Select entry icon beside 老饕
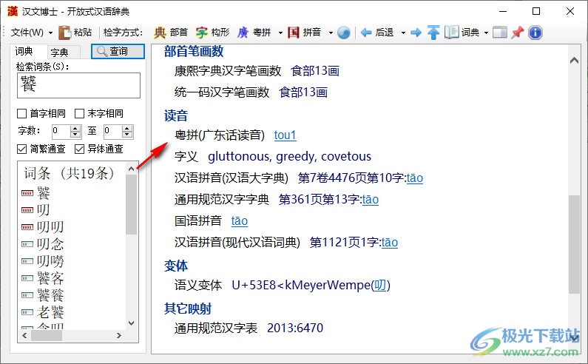Viewport: 588px width, 364px height. [27, 311]
